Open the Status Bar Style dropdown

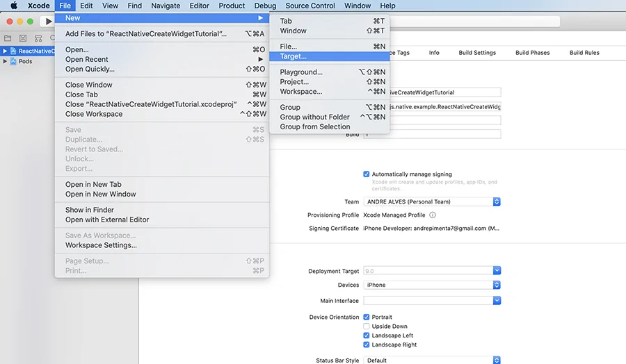coord(432,360)
